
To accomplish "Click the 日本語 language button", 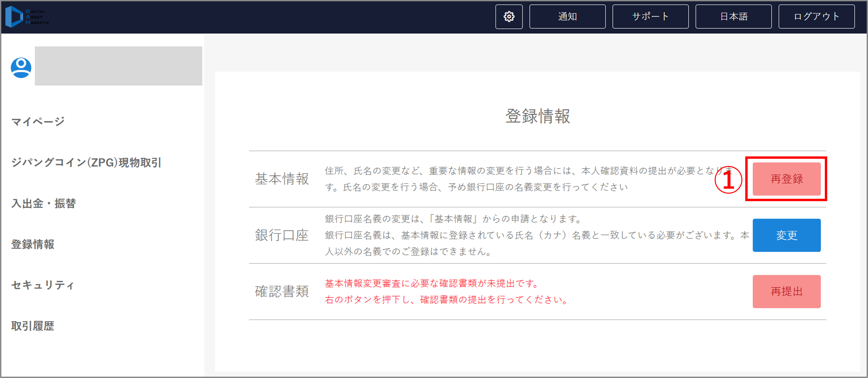I will [733, 16].
